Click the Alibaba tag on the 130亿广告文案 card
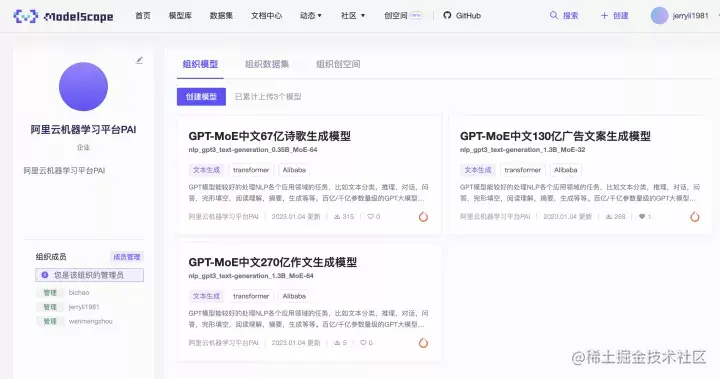The image size is (720, 379). tap(566, 170)
